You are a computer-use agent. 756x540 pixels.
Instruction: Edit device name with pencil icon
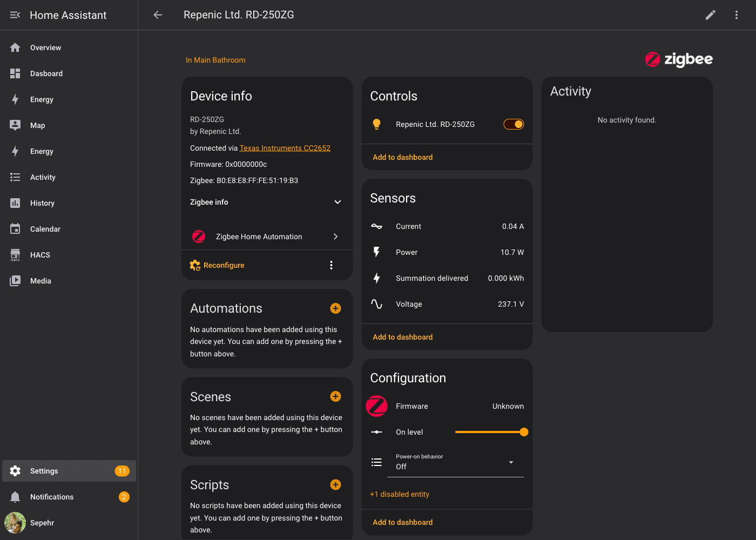[x=711, y=15]
